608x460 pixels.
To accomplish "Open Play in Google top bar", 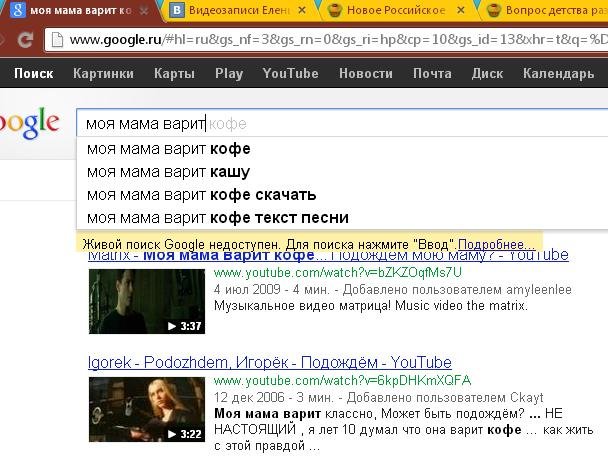I will tap(229, 73).
